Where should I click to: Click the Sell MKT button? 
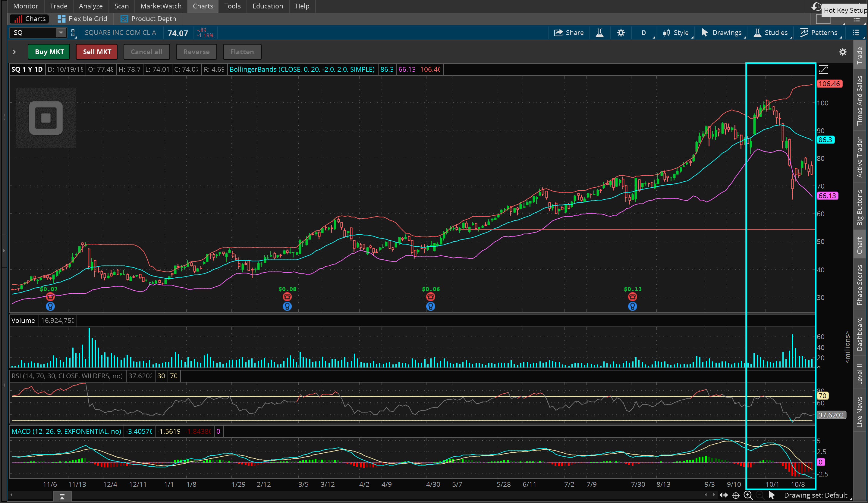(x=97, y=52)
